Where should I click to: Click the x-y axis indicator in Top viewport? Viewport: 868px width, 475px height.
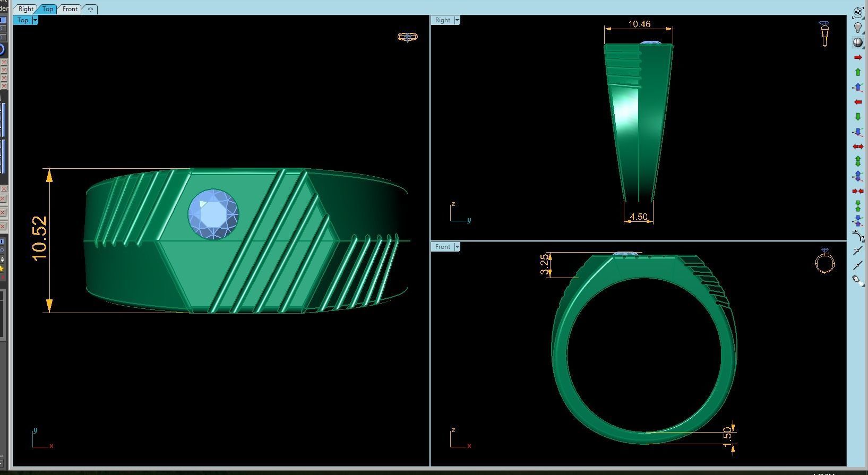(42, 438)
